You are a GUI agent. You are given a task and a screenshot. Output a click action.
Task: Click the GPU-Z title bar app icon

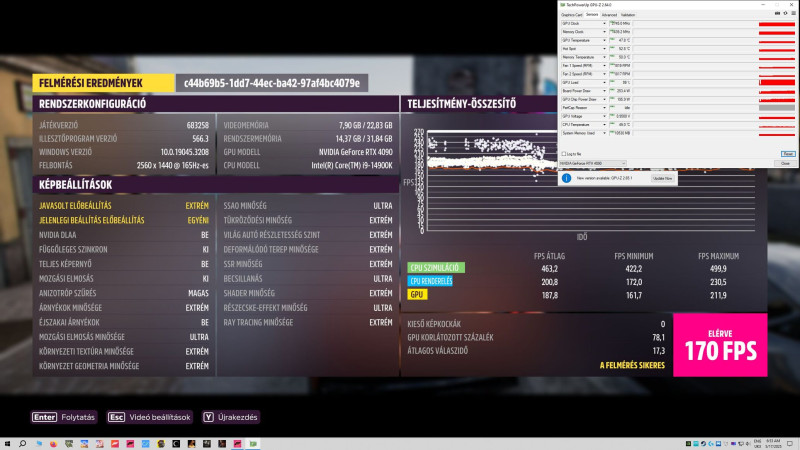click(563, 5)
